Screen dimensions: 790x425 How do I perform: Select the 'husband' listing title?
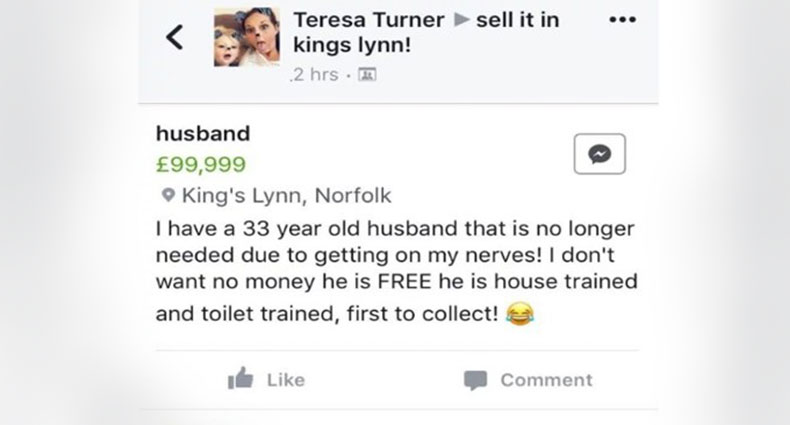[203, 133]
